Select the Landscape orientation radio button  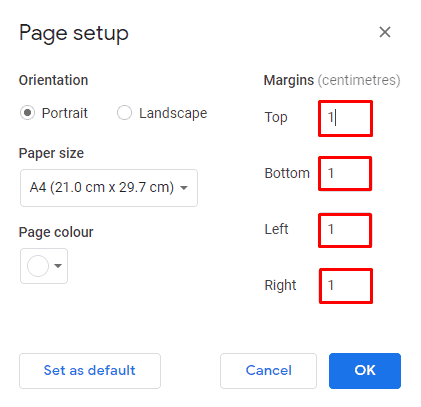click(124, 113)
